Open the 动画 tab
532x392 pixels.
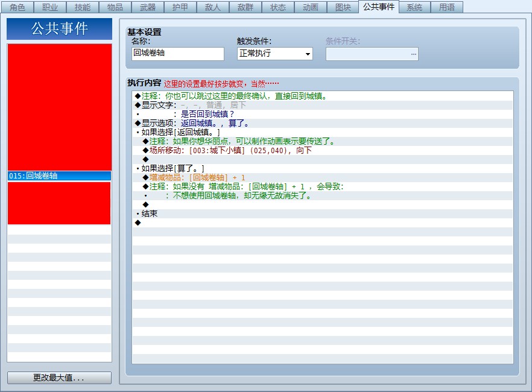tap(311, 7)
